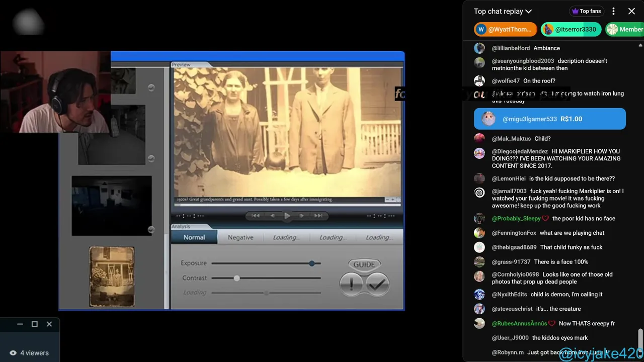The height and width of the screenshot is (362, 644).
Task: Open the GUIDE button
Action: [364, 264]
